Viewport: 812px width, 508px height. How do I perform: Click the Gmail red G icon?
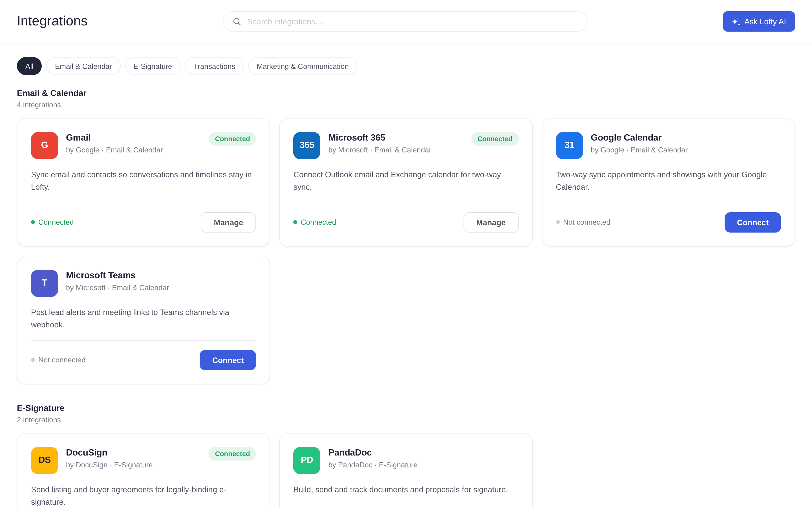coord(44,145)
